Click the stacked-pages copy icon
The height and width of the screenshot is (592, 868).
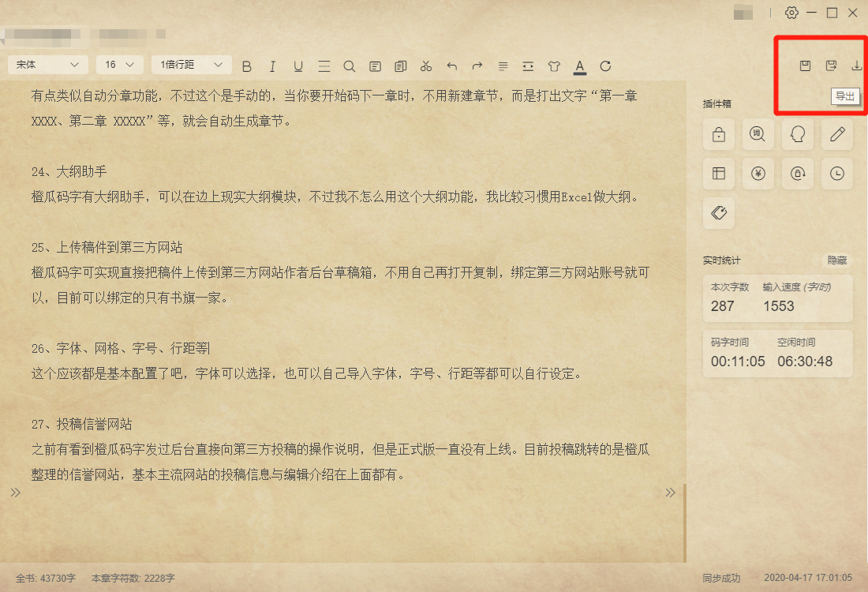[x=401, y=66]
